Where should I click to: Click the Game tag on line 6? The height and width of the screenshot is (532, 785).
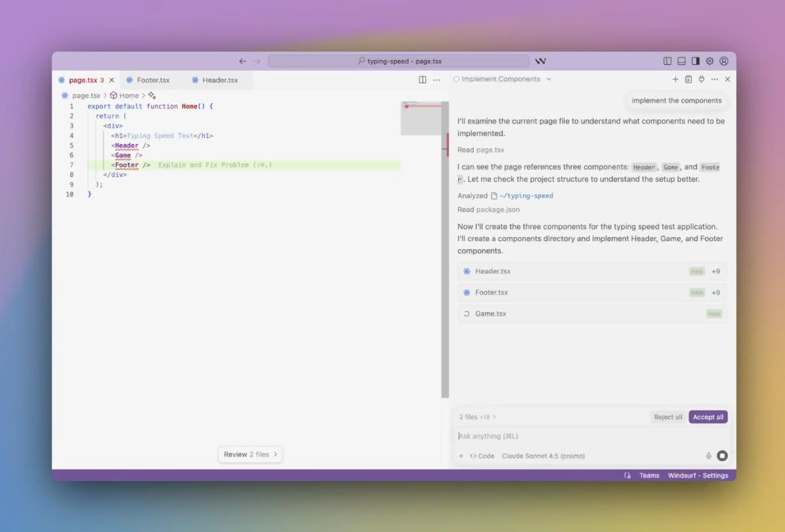(123, 156)
